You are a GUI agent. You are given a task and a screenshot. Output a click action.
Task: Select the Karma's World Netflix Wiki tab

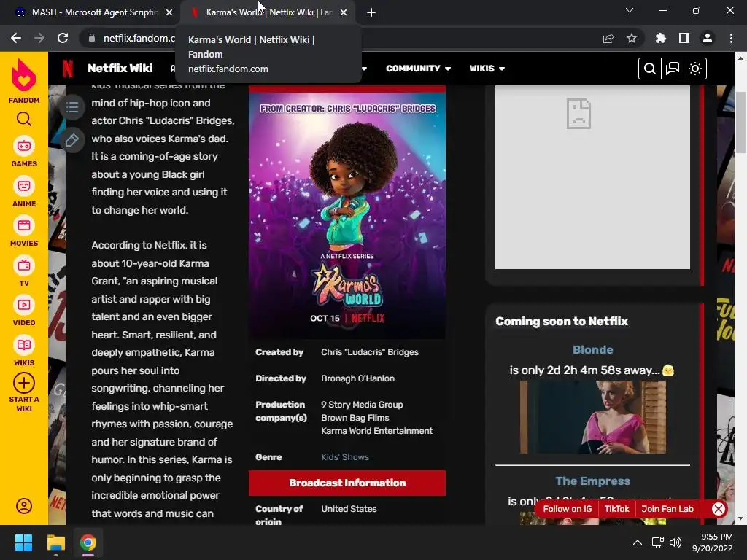(269, 12)
